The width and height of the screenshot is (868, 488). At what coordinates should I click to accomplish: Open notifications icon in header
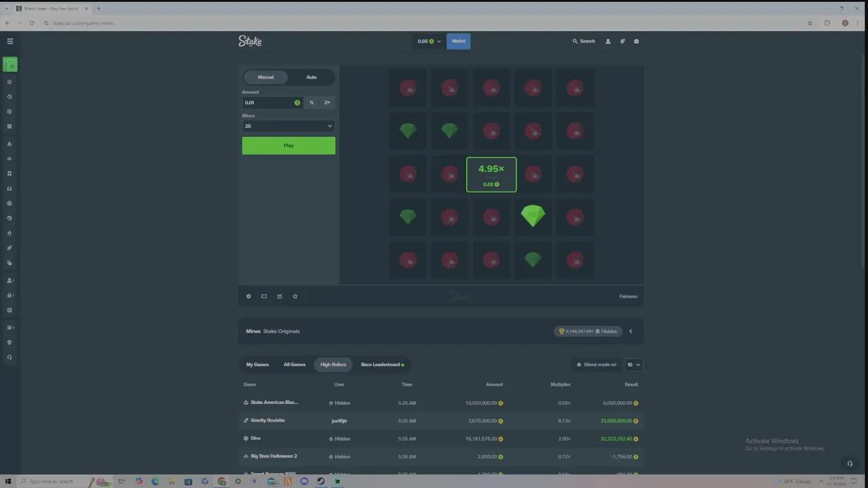pyautogui.click(x=622, y=41)
